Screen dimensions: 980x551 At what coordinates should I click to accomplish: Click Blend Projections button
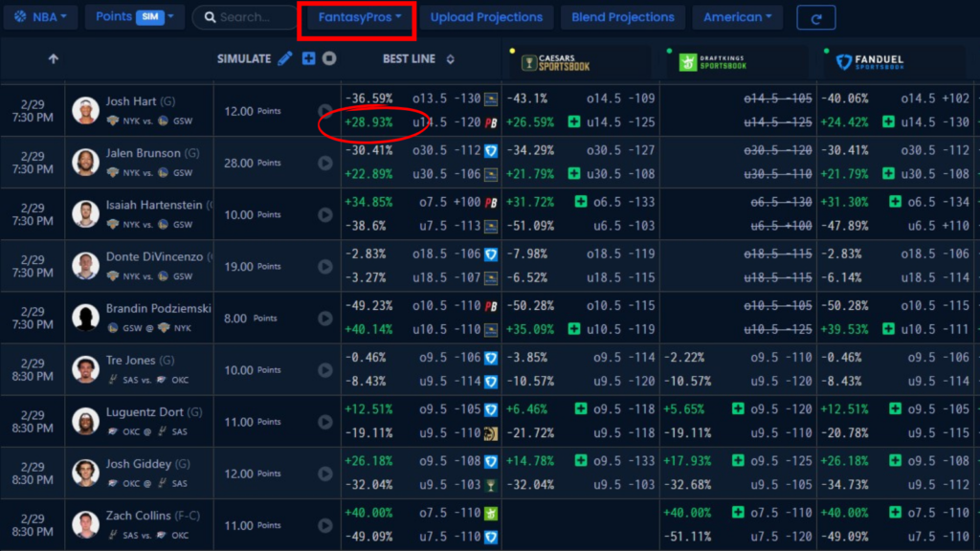[622, 17]
